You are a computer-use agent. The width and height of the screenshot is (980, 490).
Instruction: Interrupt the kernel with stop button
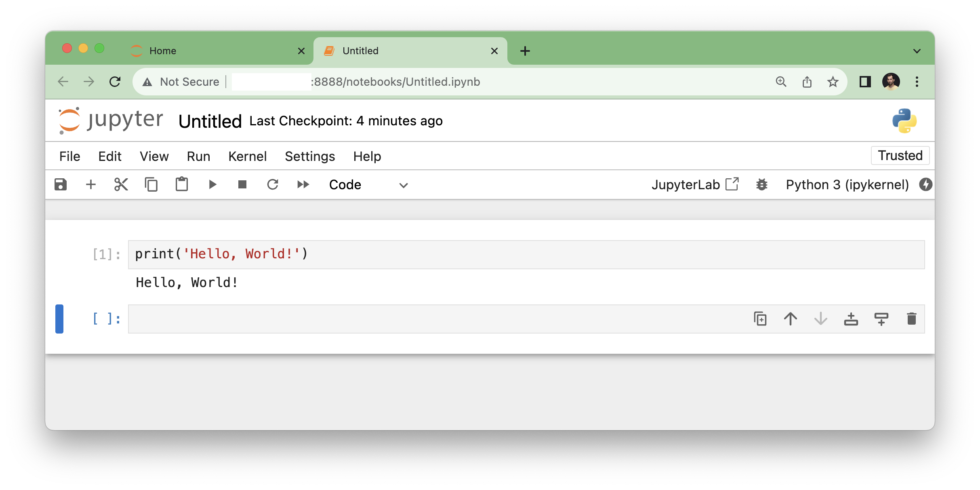click(x=242, y=185)
